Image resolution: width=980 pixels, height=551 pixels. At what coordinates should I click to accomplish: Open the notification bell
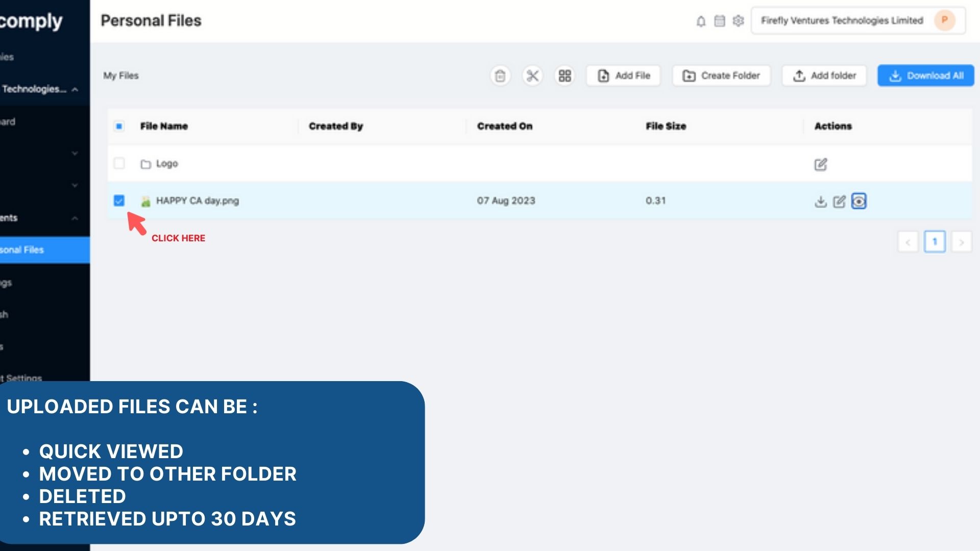(x=701, y=21)
